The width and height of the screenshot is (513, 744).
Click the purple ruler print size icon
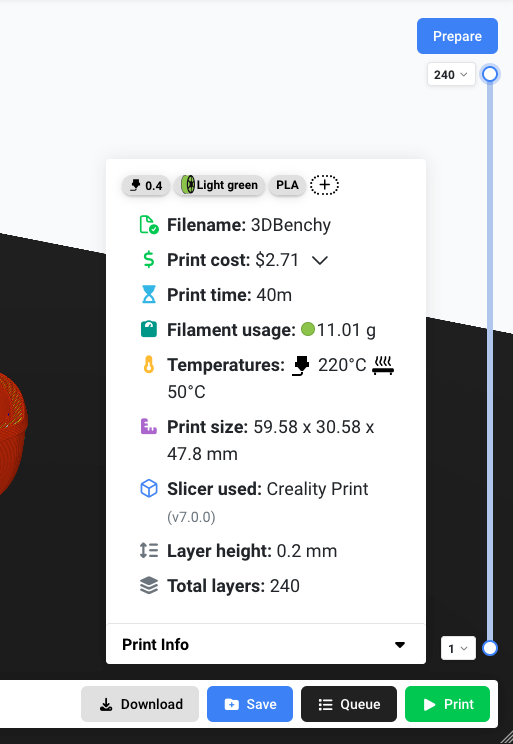coord(149,426)
